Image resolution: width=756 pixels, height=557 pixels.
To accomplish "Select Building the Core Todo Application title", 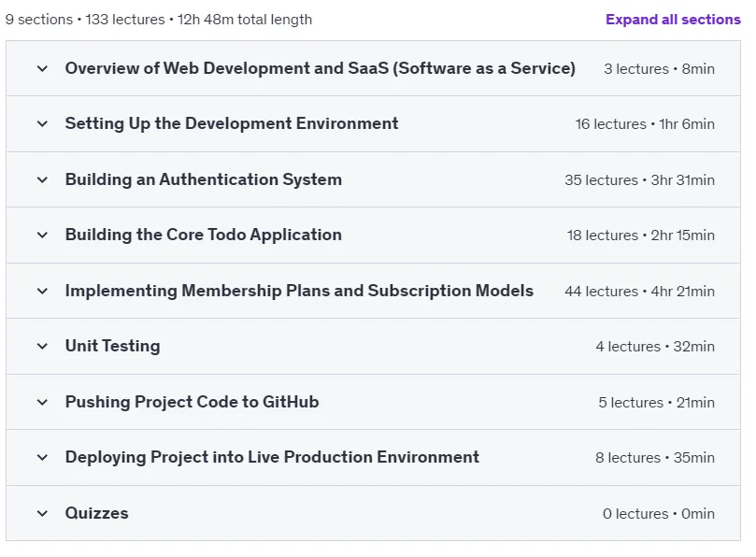I will click(204, 235).
